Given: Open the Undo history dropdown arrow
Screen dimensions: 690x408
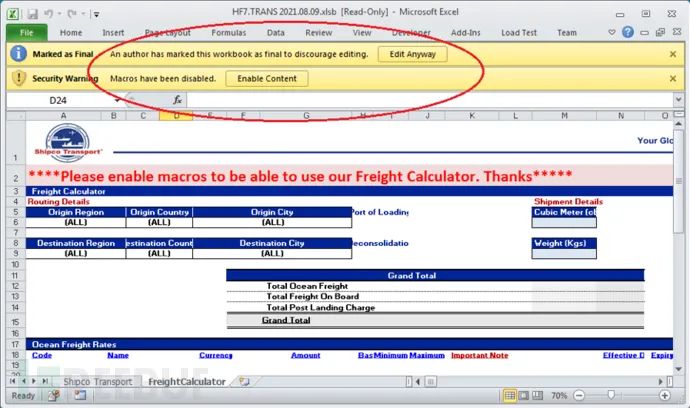Looking at the screenshot, I should point(59,14).
